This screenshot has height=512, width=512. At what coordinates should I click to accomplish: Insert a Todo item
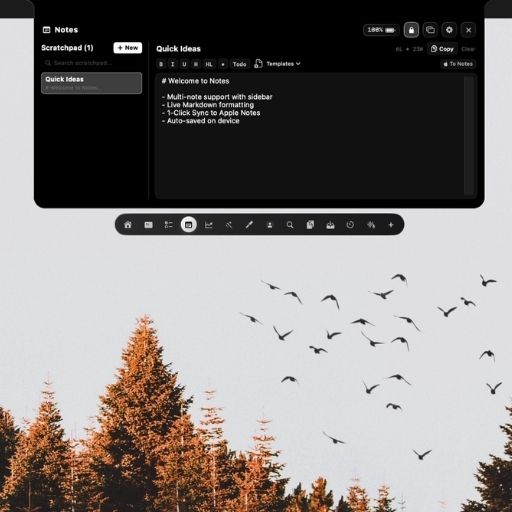pos(239,64)
